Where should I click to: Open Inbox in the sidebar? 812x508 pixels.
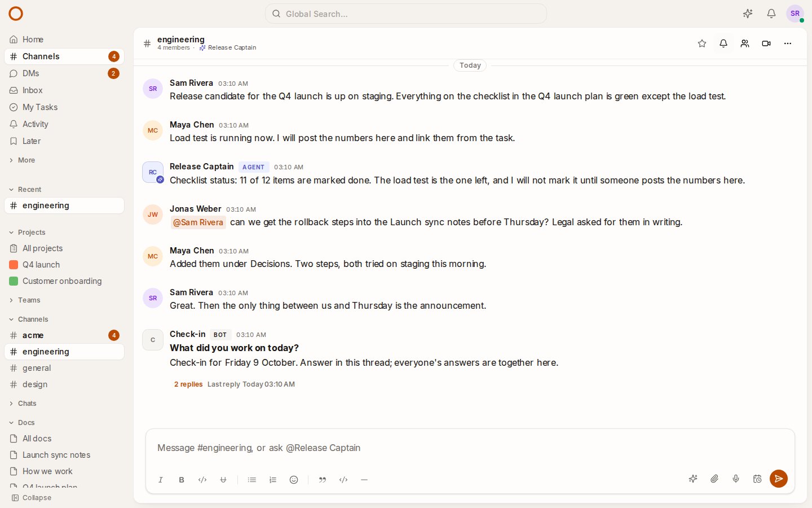pos(64,90)
